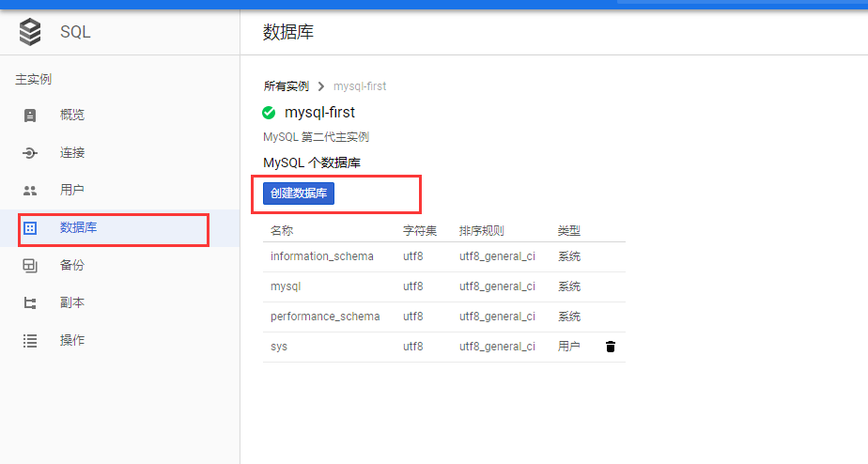Click the 名称 column header
Image resolution: width=868 pixels, height=464 pixels.
(x=282, y=231)
